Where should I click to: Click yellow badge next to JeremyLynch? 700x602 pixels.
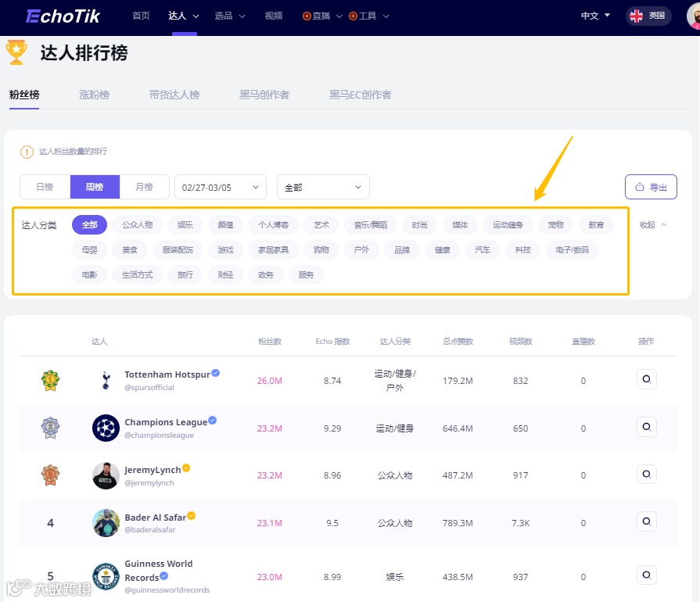point(186,468)
